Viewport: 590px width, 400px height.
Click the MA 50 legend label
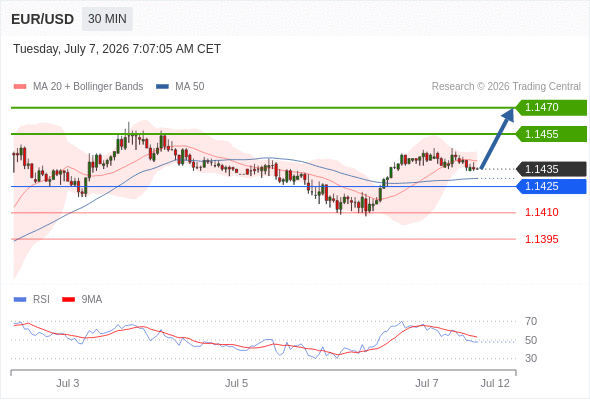tap(190, 87)
